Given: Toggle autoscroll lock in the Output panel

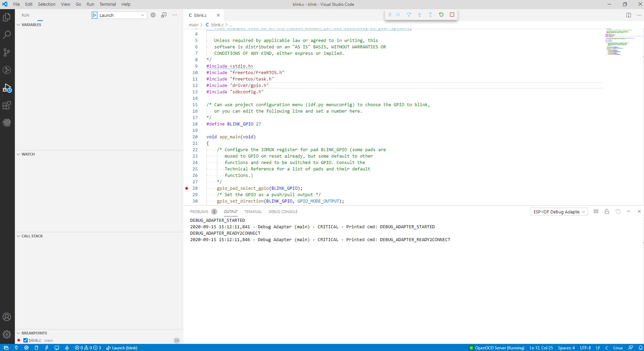Looking at the screenshot, I should pyautogui.click(x=606, y=211).
